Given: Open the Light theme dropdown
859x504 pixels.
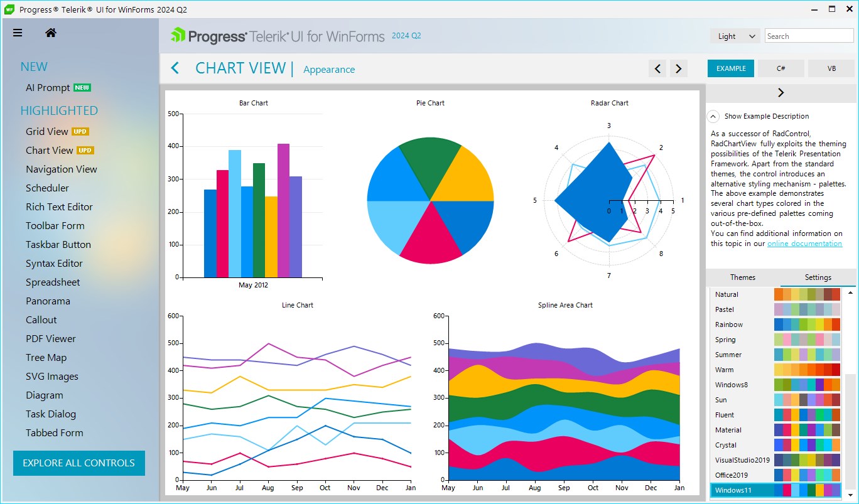Looking at the screenshot, I should pyautogui.click(x=735, y=36).
